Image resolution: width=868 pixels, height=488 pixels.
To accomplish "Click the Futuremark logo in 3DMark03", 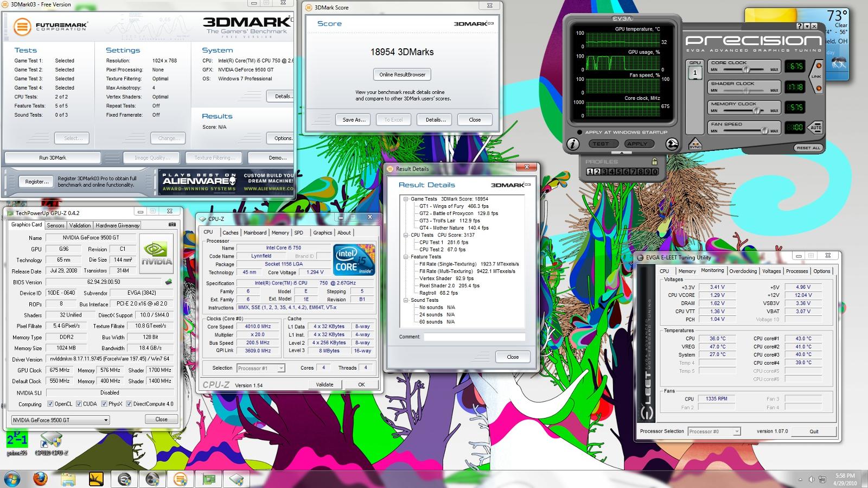I will pyautogui.click(x=50, y=26).
